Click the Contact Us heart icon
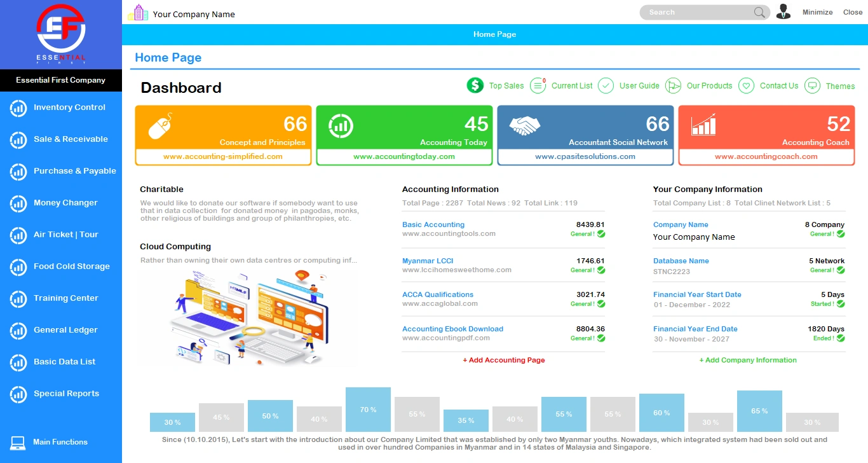868x463 pixels. coord(747,85)
